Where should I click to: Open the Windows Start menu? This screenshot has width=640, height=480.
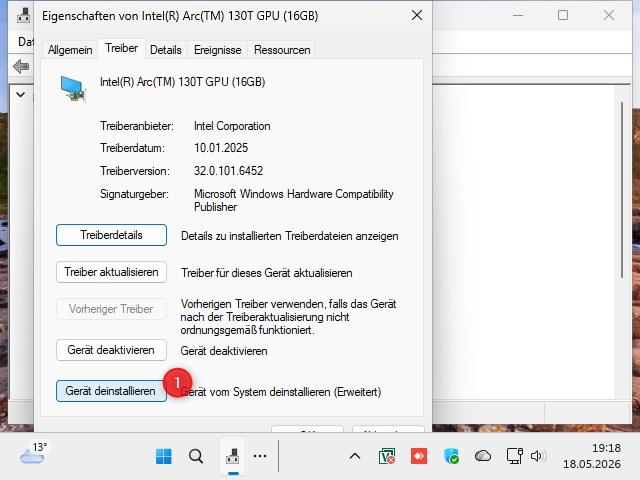164,456
